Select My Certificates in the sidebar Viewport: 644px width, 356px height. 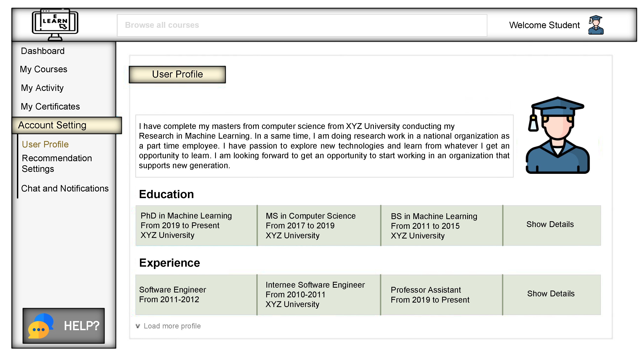click(x=50, y=106)
